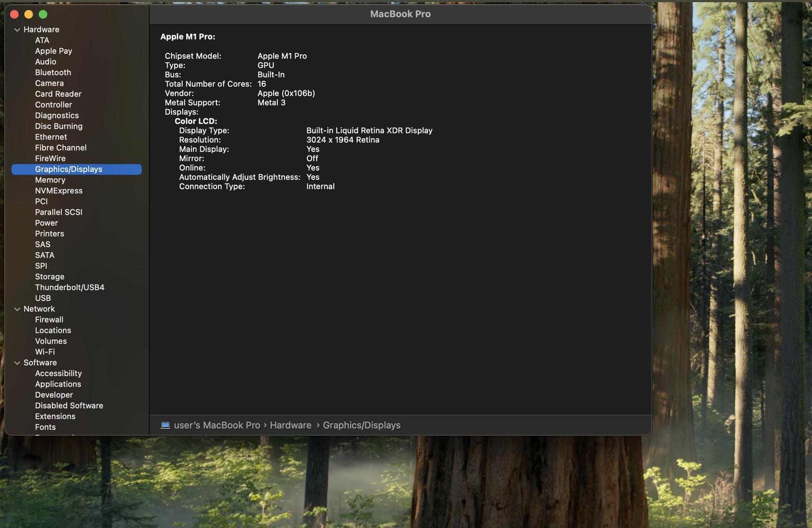Click Graphics/Displays in the path bar
The width and height of the screenshot is (812, 528).
362,425
